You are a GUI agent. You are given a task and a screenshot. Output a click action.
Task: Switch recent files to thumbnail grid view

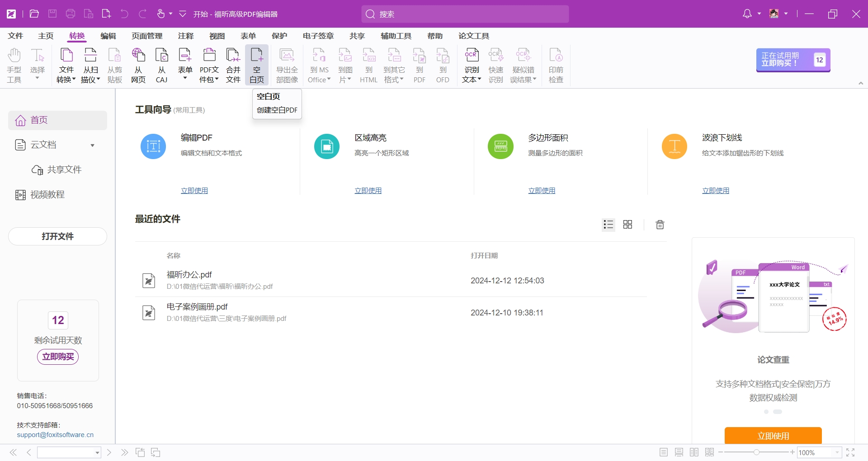click(x=627, y=225)
